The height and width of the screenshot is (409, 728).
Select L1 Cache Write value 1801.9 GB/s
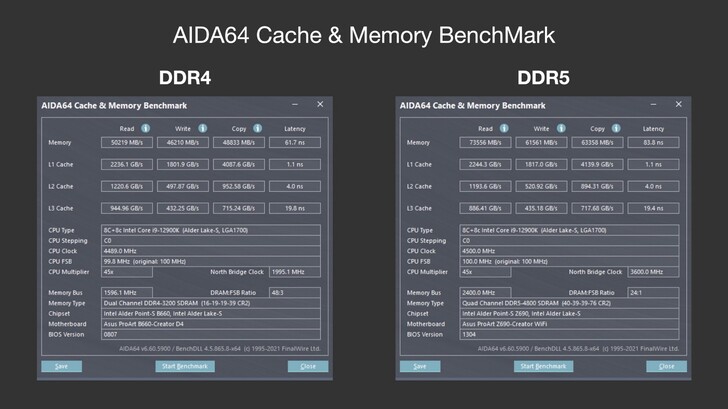183,164
